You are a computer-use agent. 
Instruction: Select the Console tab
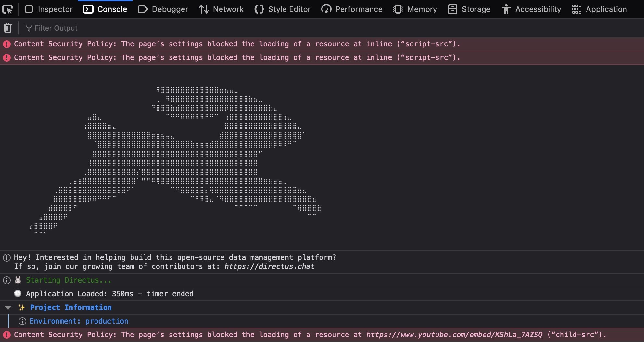point(105,9)
